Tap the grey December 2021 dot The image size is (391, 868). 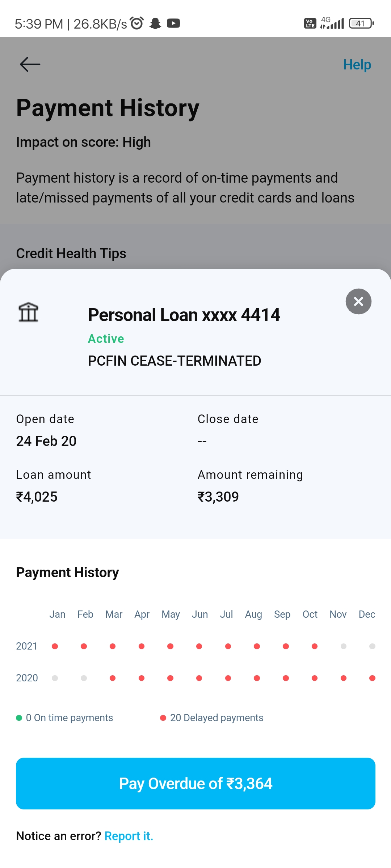click(x=372, y=646)
